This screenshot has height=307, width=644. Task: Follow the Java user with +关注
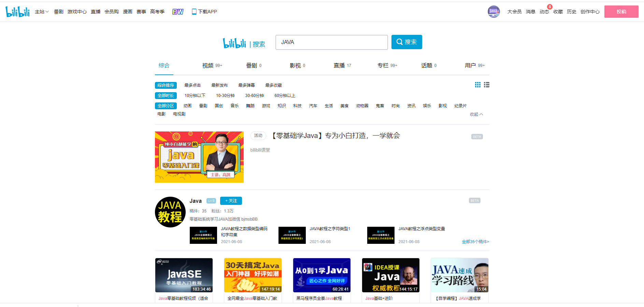231,201
